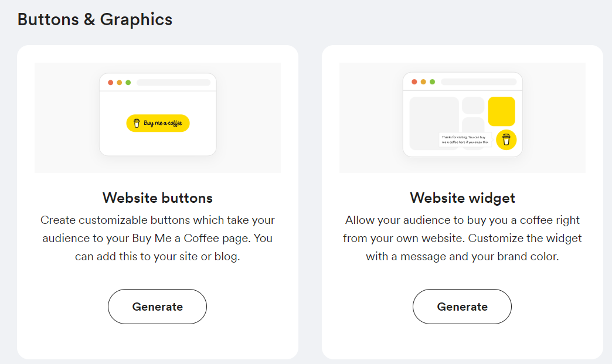
Task: Click the orange dot in widget browser mockup
Action: coord(423,81)
